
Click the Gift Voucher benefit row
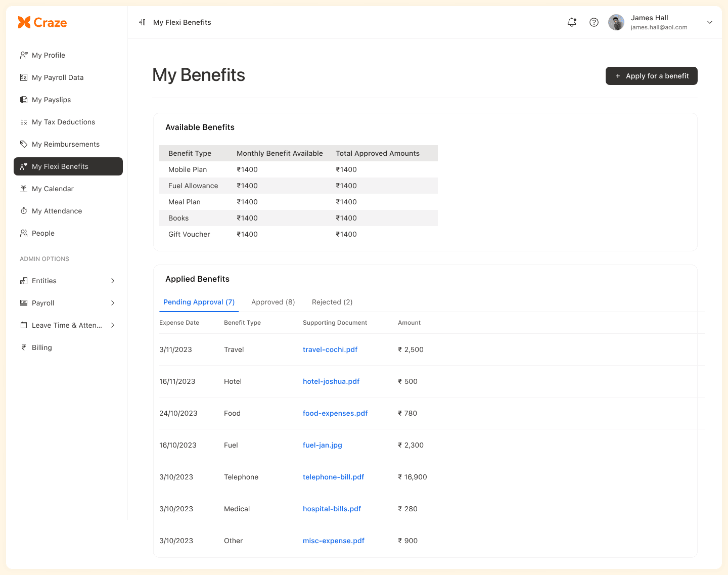(x=298, y=234)
